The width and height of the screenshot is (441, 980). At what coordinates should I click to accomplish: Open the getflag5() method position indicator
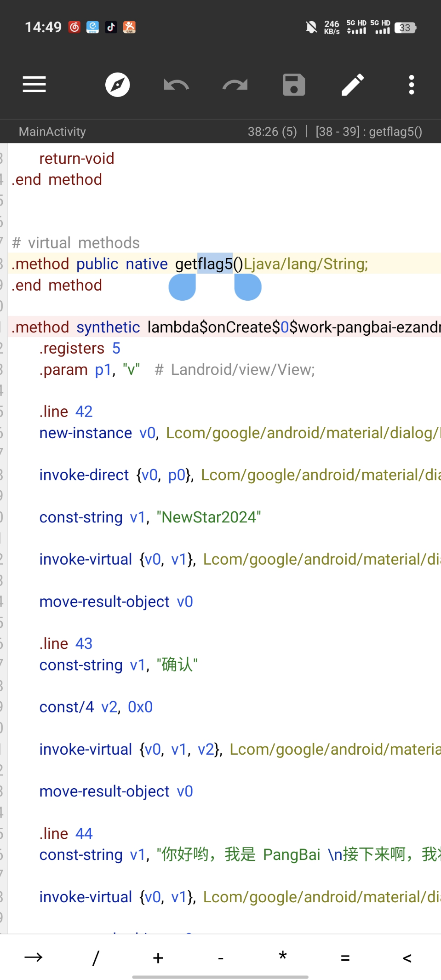[369, 132]
